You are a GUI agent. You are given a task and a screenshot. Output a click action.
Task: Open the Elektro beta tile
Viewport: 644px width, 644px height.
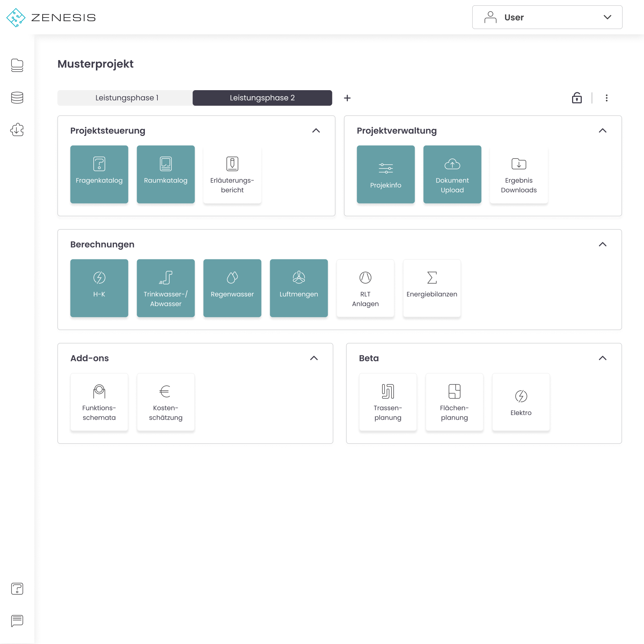tap(521, 402)
